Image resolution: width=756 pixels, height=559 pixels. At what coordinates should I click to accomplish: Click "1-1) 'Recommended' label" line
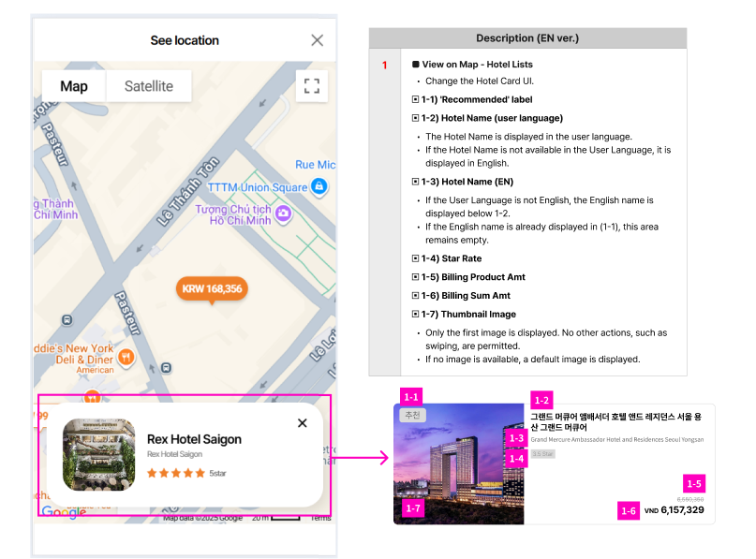(472, 100)
